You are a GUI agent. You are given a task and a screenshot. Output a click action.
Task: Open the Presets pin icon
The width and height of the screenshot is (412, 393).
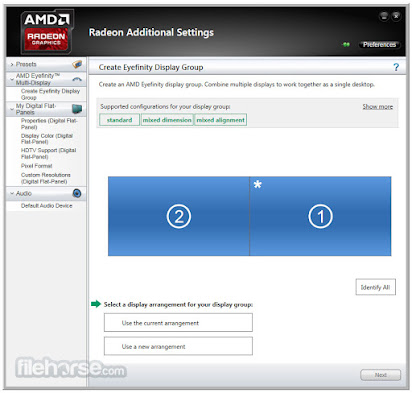pyautogui.click(x=77, y=64)
